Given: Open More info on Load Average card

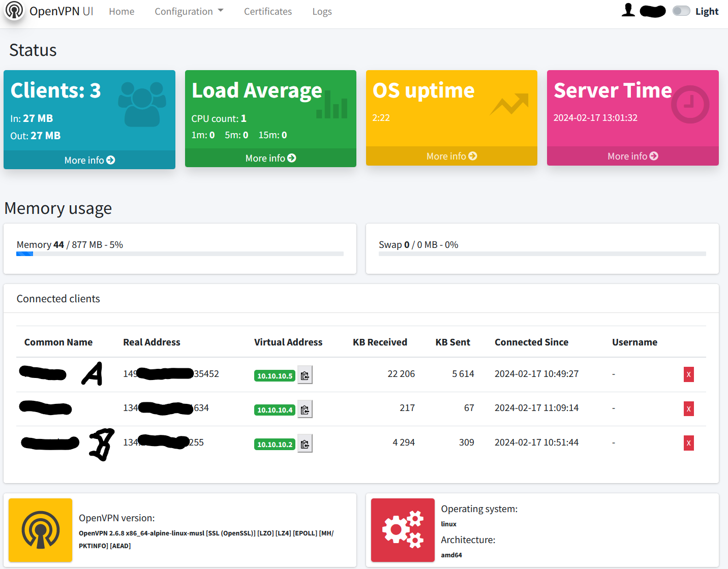Looking at the screenshot, I should click(270, 158).
